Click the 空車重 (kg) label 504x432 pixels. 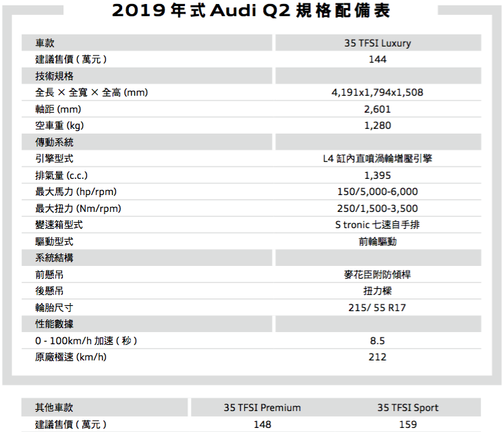(59, 126)
